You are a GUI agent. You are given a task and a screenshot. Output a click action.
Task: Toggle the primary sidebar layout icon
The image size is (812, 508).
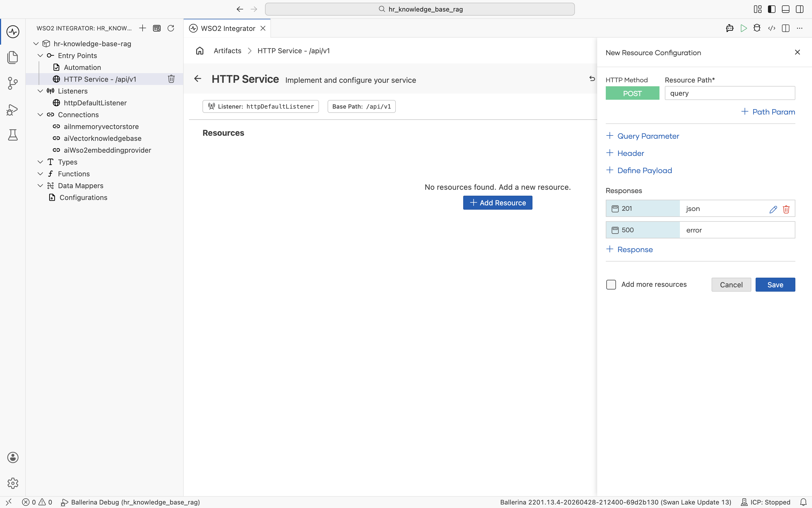point(771,9)
